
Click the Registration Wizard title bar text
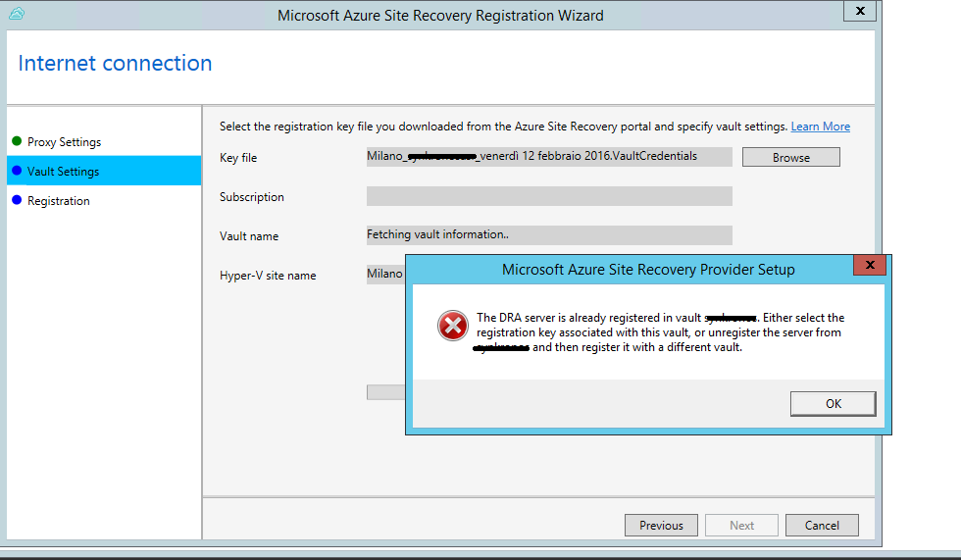440,16
